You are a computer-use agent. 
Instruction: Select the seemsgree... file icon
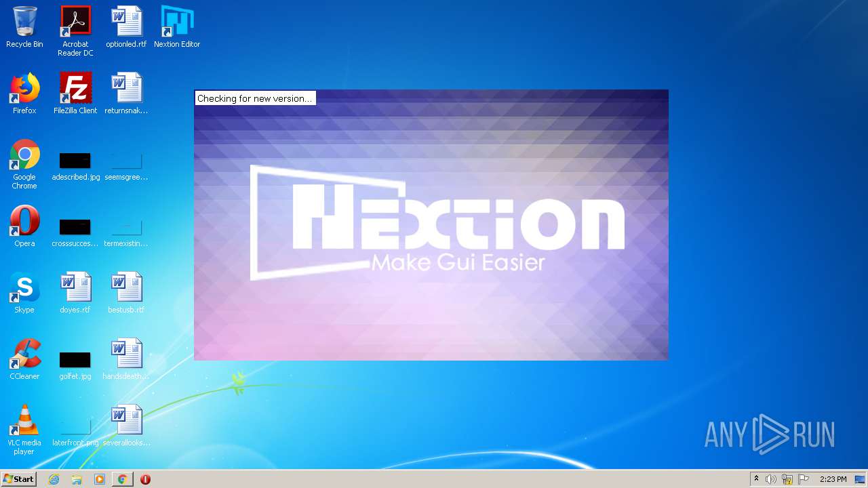(126, 167)
